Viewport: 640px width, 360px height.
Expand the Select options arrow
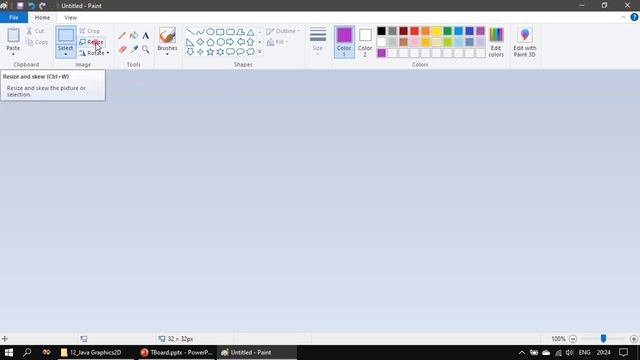pyautogui.click(x=65, y=54)
